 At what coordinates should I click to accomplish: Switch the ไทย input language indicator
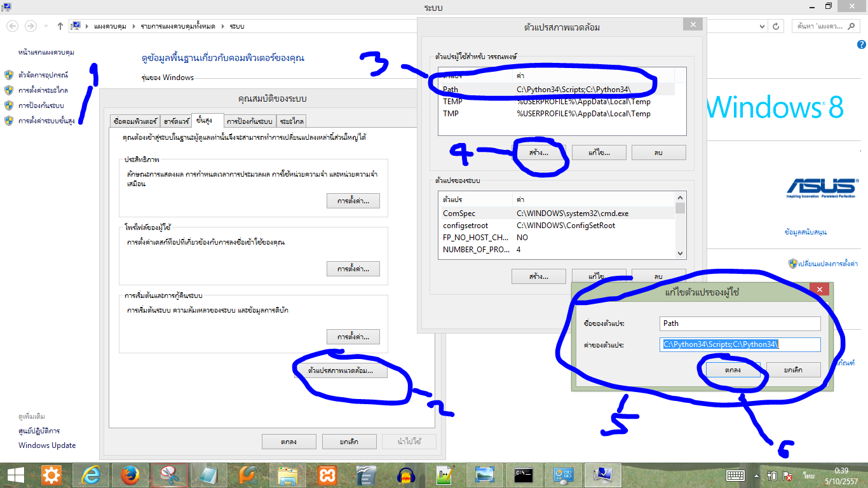pyautogui.click(x=808, y=475)
